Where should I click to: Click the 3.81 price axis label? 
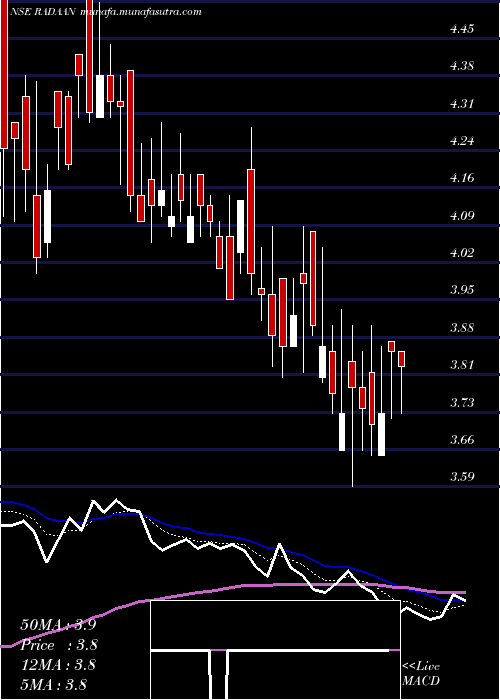pos(462,365)
